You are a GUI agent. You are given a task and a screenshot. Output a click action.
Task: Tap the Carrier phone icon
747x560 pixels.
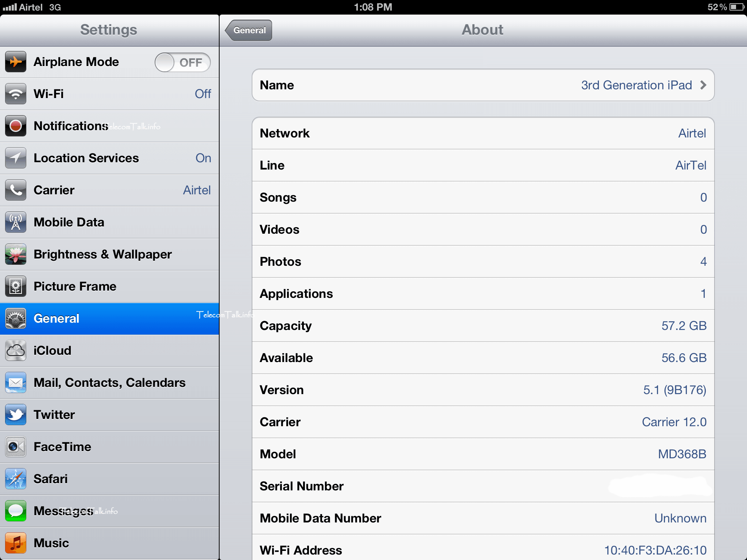pos(16,190)
